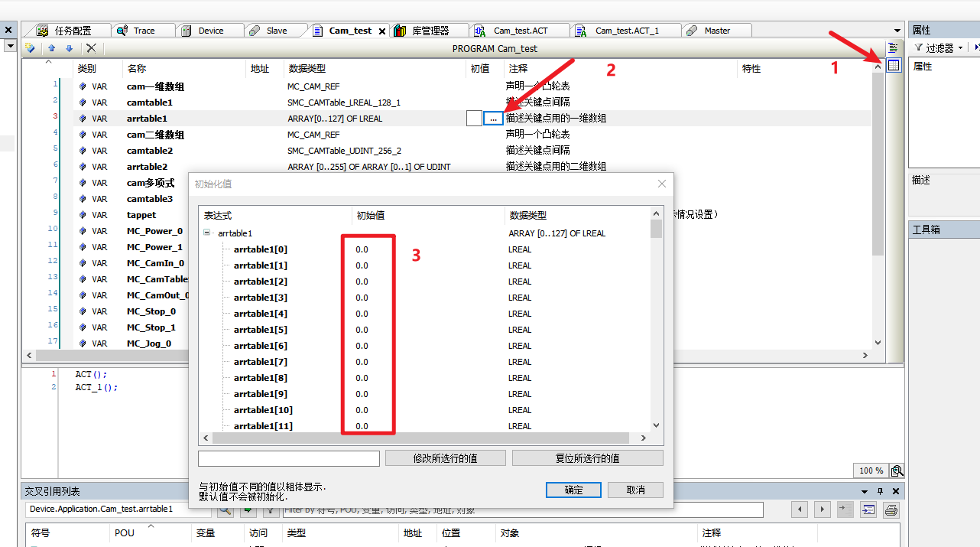Screen dimensions: 980x547
Task: Open the 交叉引用列表 panel options dropdown
Action: click(865, 491)
